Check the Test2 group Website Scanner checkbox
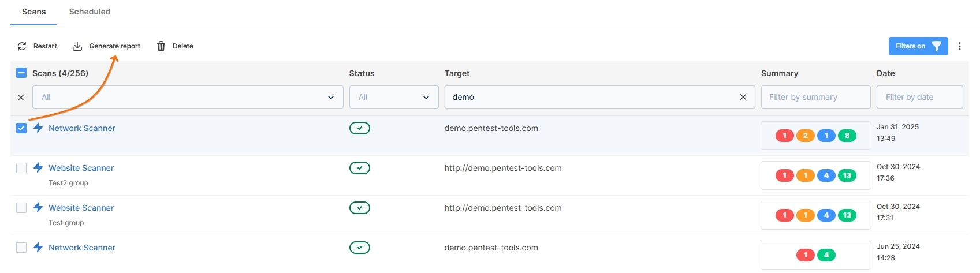980x273 pixels. 21,168
